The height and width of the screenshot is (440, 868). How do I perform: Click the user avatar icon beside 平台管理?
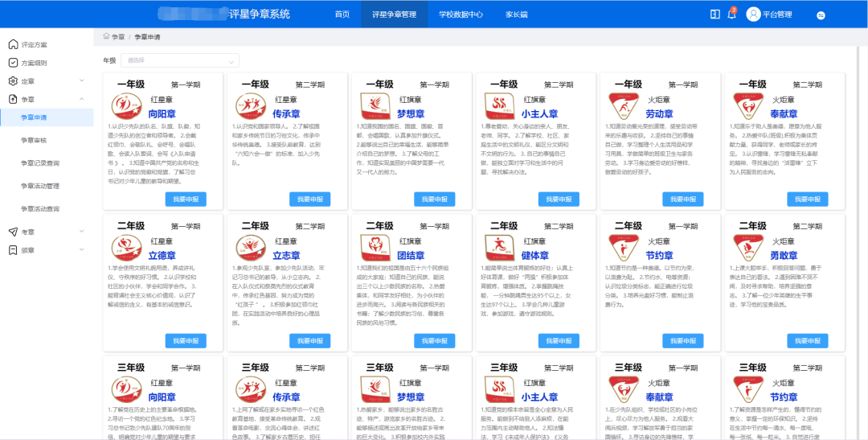click(x=753, y=14)
